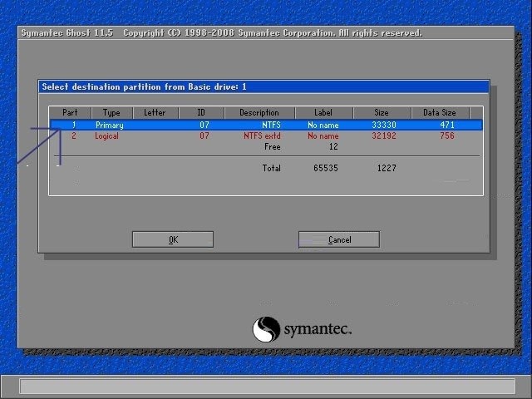Screen dimensions: 532x399
Task: Click the Description column header
Action: tap(259, 112)
